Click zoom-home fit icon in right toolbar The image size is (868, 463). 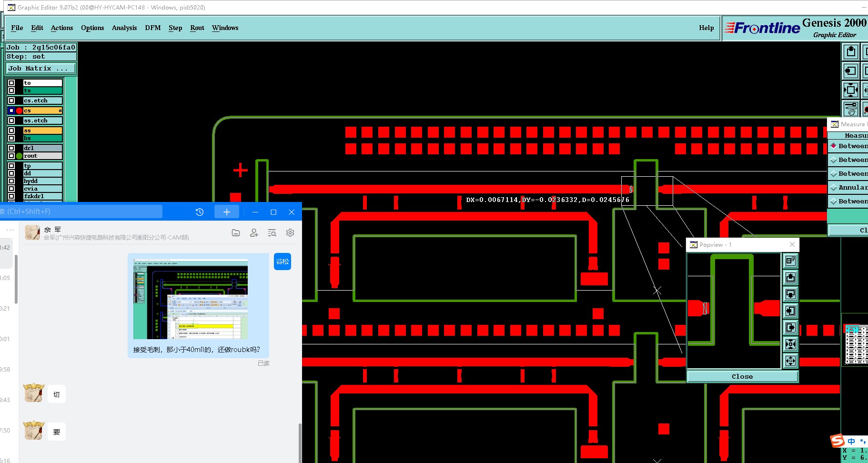[x=851, y=90]
